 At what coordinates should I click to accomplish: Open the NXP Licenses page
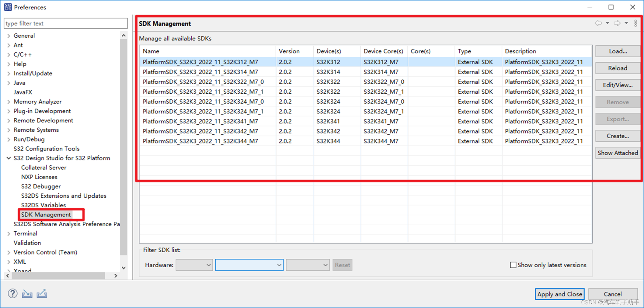tap(39, 177)
